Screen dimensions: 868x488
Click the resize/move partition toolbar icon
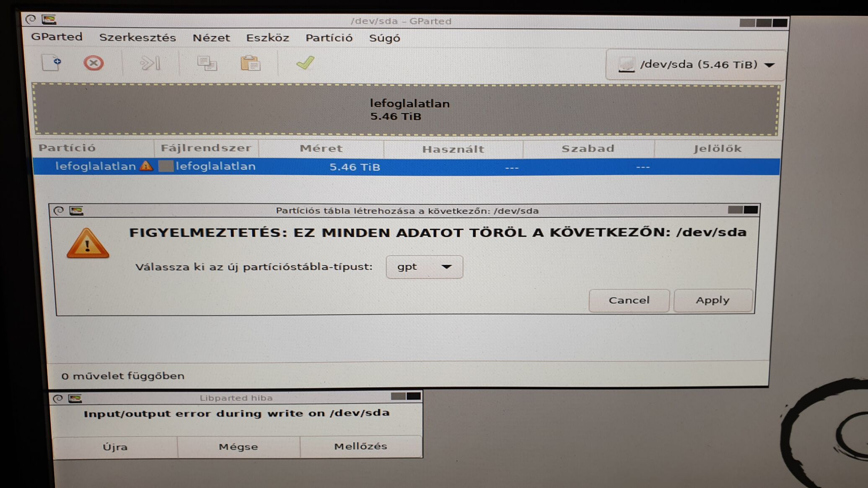(x=150, y=63)
